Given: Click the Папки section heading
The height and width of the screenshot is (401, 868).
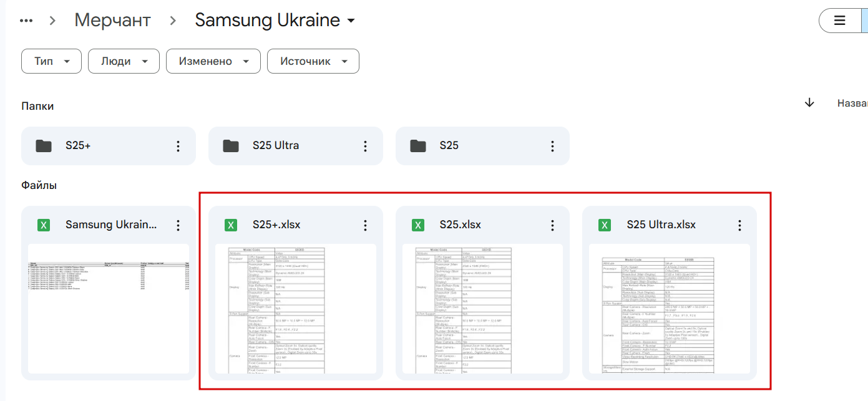Looking at the screenshot, I should coord(37,107).
